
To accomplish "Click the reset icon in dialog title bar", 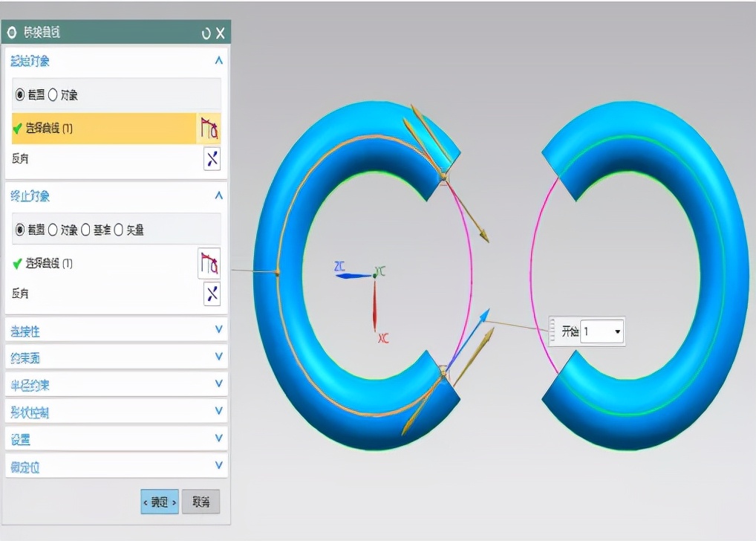I will (x=206, y=33).
